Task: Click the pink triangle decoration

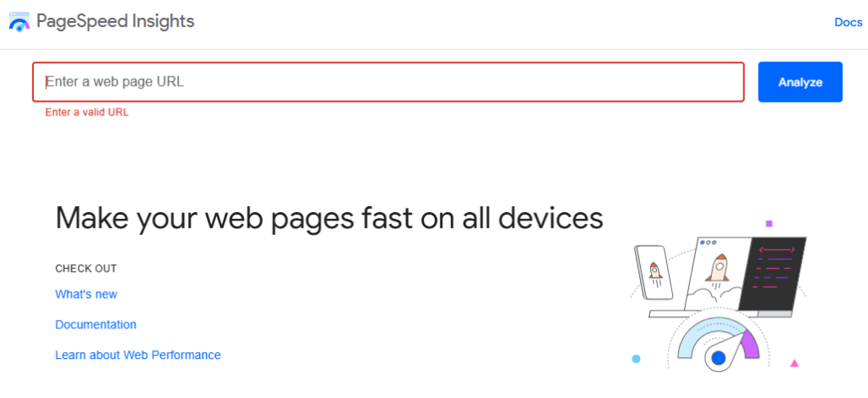Action: [x=794, y=364]
